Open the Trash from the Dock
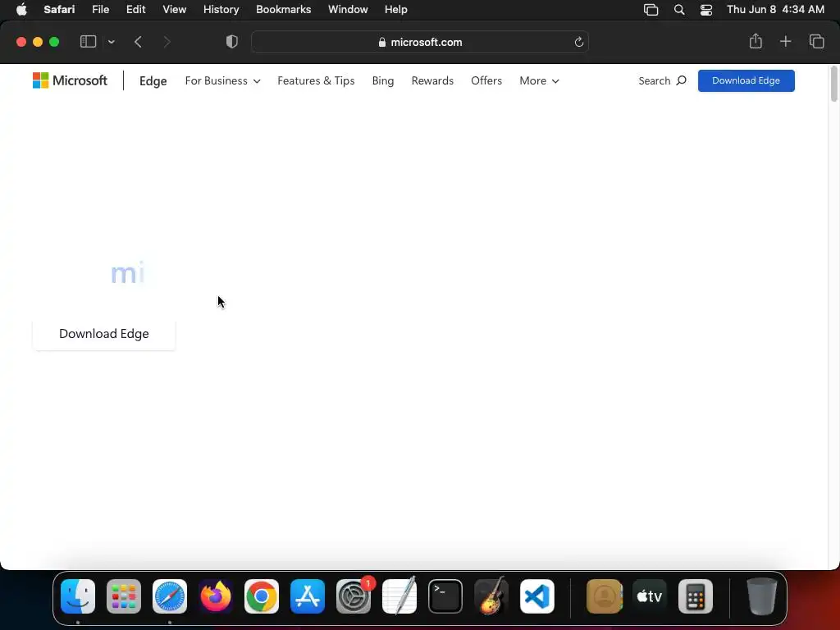This screenshot has height=630, width=840. pyautogui.click(x=761, y=596)
